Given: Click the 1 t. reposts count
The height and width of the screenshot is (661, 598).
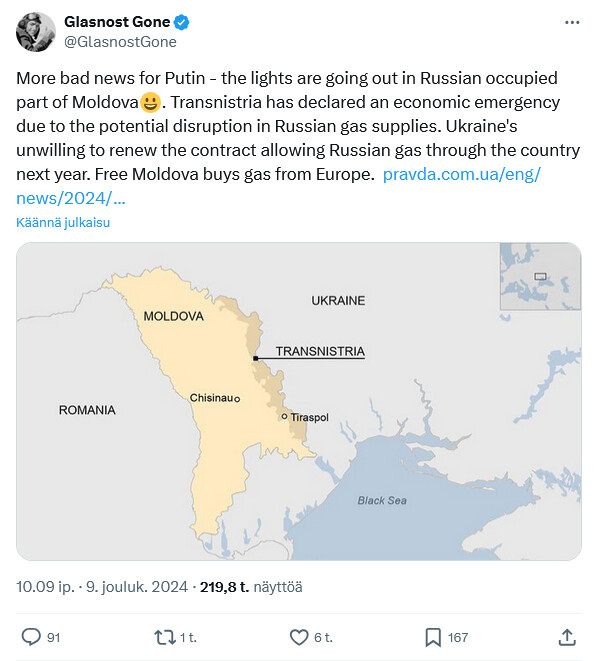Looking at the screenshot, I should click(188, 637).
